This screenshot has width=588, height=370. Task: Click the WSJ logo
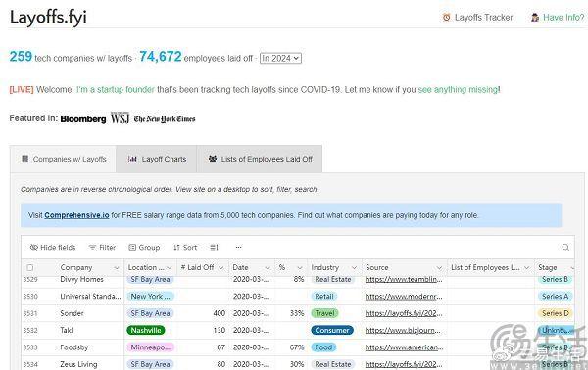pos(120,118)
